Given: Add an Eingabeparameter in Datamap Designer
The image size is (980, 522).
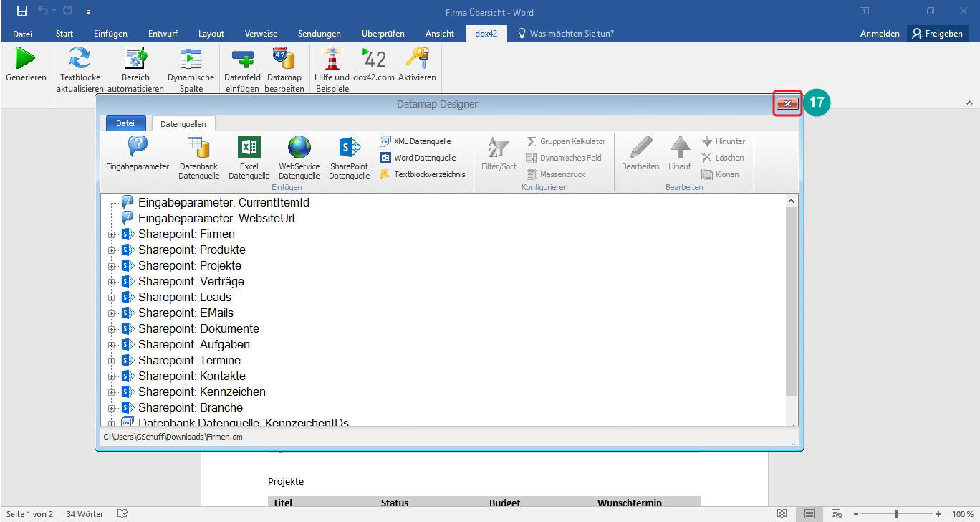Looking at the screenshot, I should click(138, 153).
